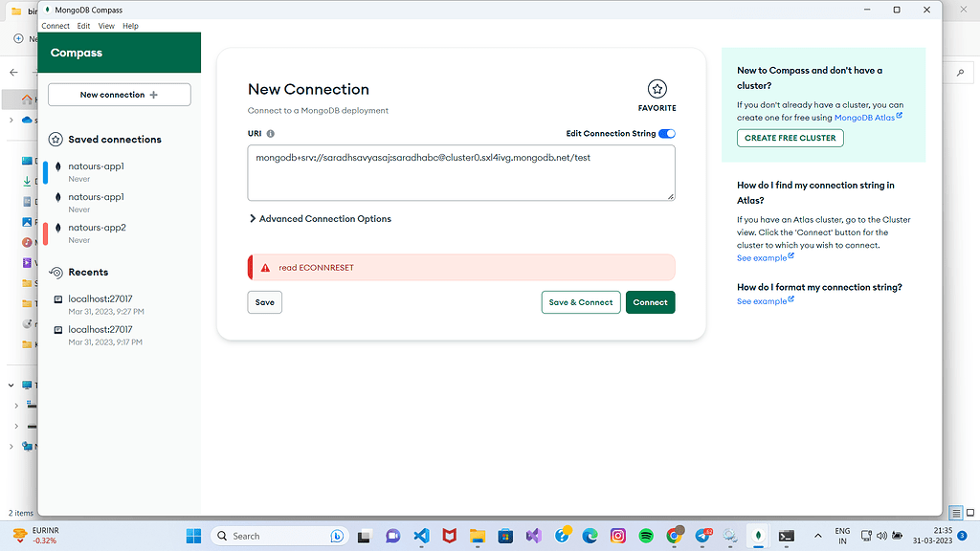This screenshot has width=980, height=551.
Task: Expand Advanced Connection Options
Action: tap(320, 219)
